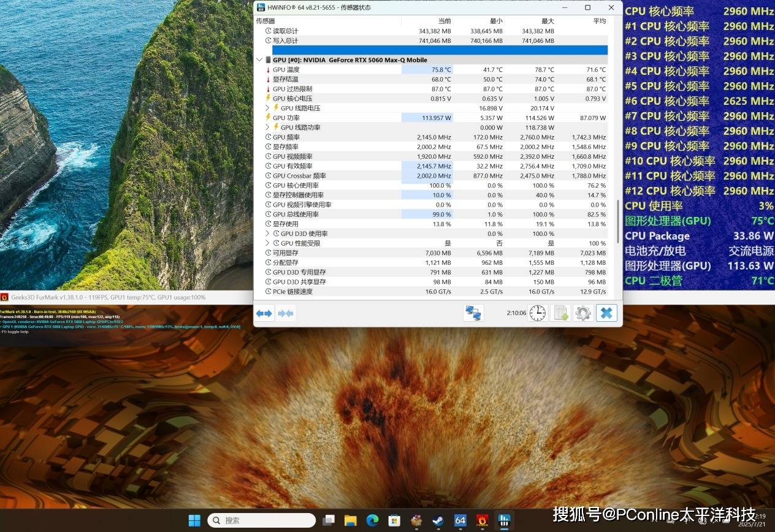Reset the elapsed time clock icon
The height and width of the screenshot is (532, 775).
(x=537, y=313)
